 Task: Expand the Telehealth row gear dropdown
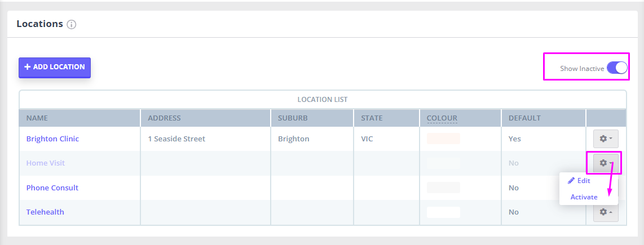(x=606, y=212)
